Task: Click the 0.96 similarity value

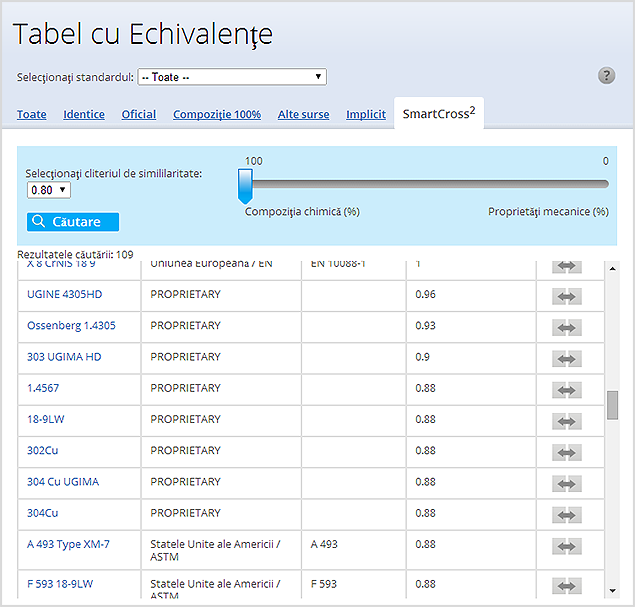Action: click(425, 294)
